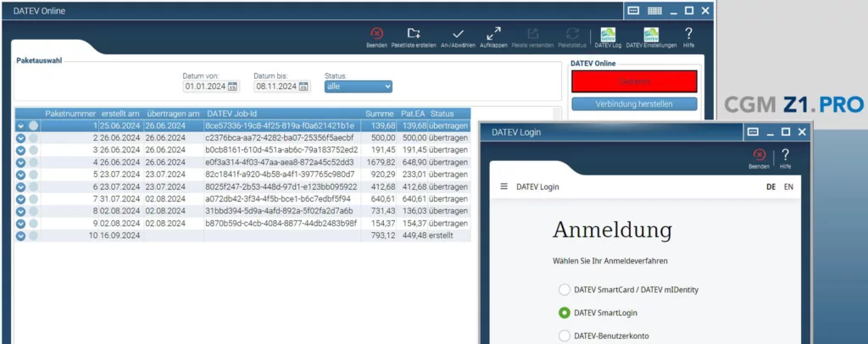Click the Pakete versenden icon
868x344 pixels.
532,34
